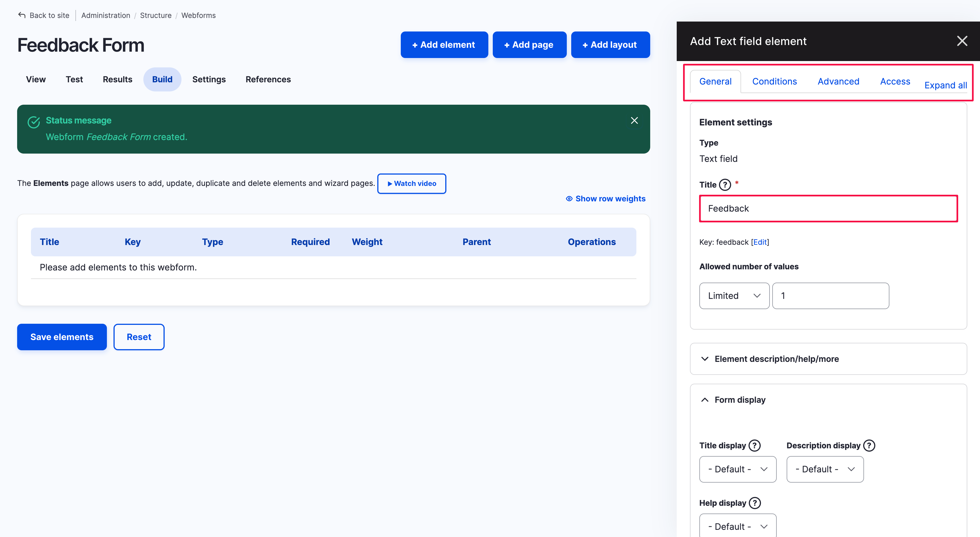Click the Description display help icon
980x537 pixels.
(x=869, y=445)
